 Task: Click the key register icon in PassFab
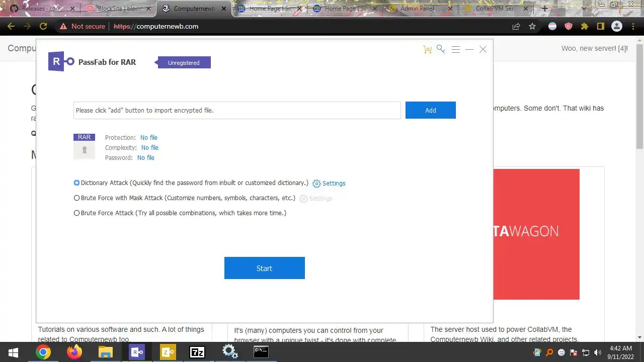point(441,49)
